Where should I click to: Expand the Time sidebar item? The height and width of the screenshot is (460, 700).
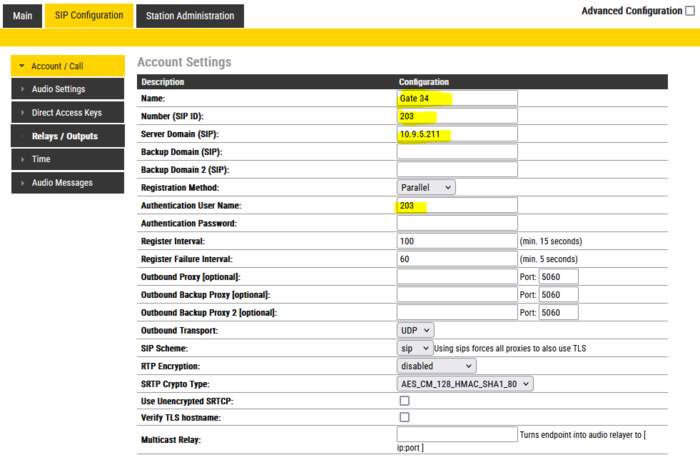coord(67,159)
